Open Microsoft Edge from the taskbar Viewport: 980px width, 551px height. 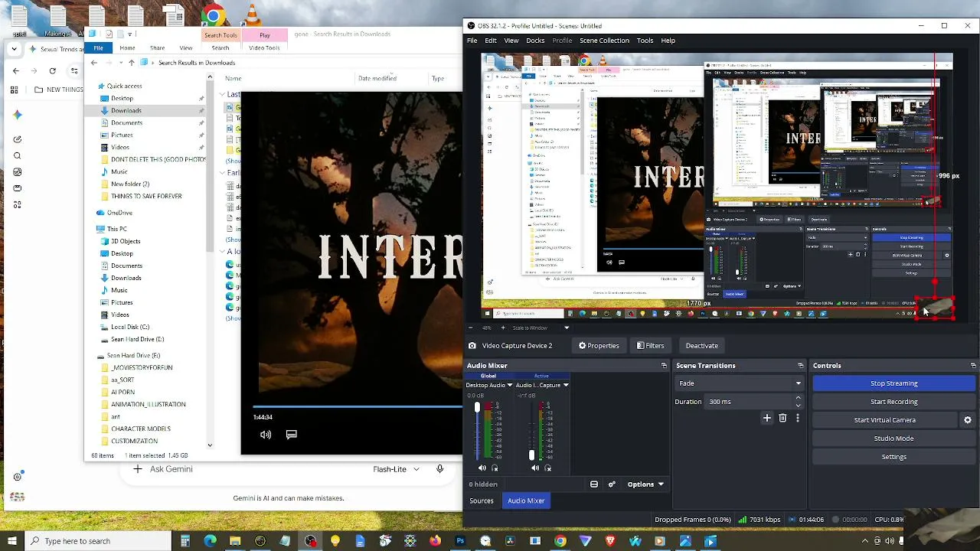coord(210,541)
